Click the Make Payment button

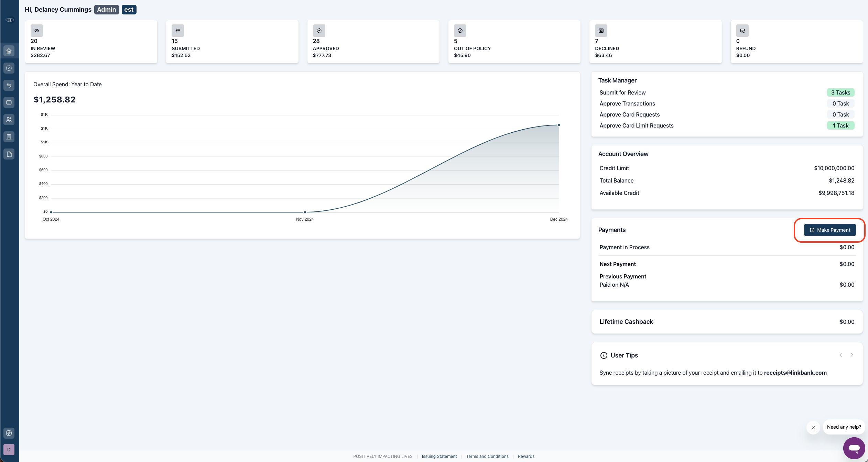point(829,230)
